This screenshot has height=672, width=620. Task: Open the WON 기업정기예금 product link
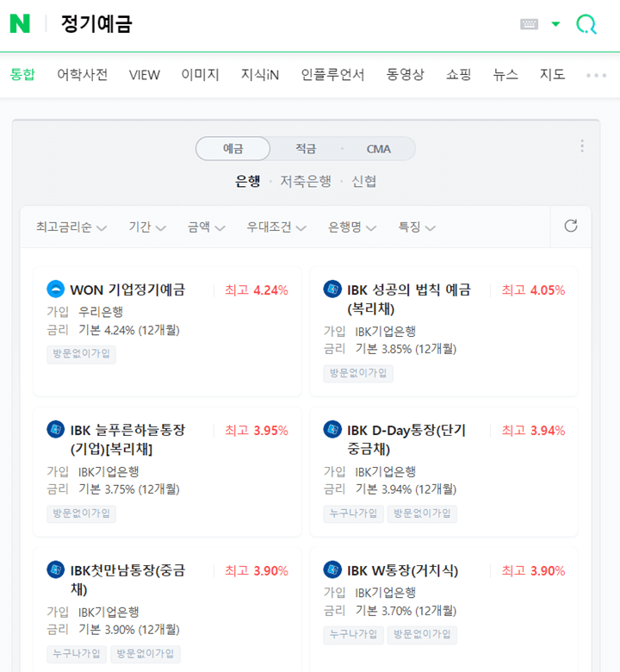pyautogui.click(x=127, y=289)
